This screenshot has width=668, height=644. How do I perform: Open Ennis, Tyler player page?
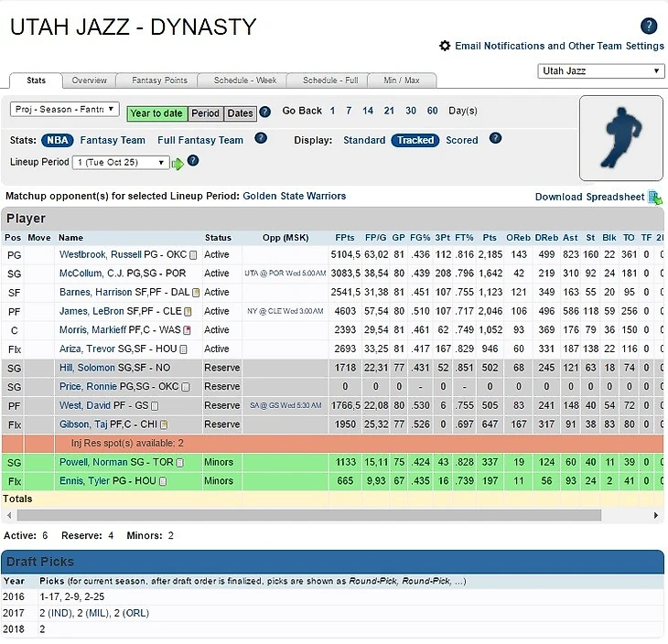click(84, 481)
